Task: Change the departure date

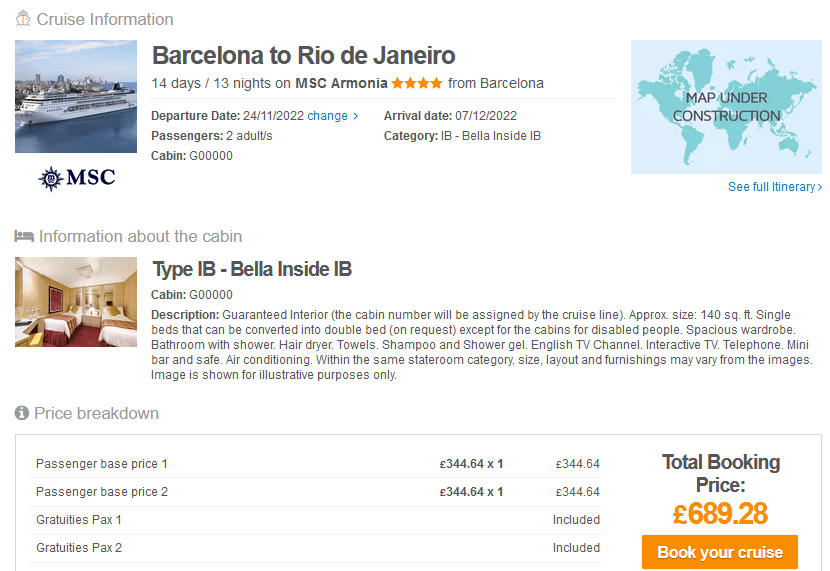Action: 327,116
